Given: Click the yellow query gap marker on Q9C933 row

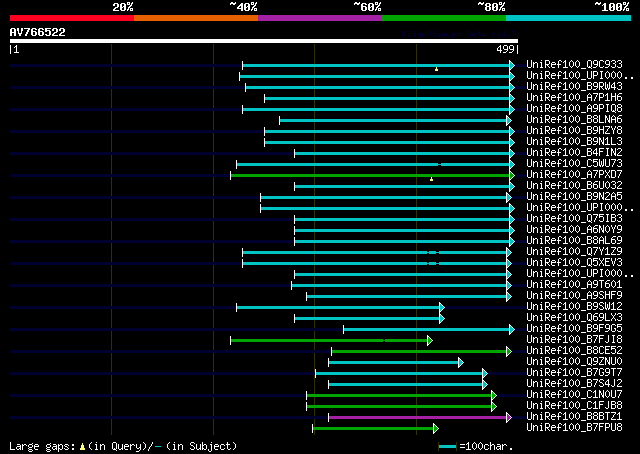Looking at the screenshot, I should [437, 69].
